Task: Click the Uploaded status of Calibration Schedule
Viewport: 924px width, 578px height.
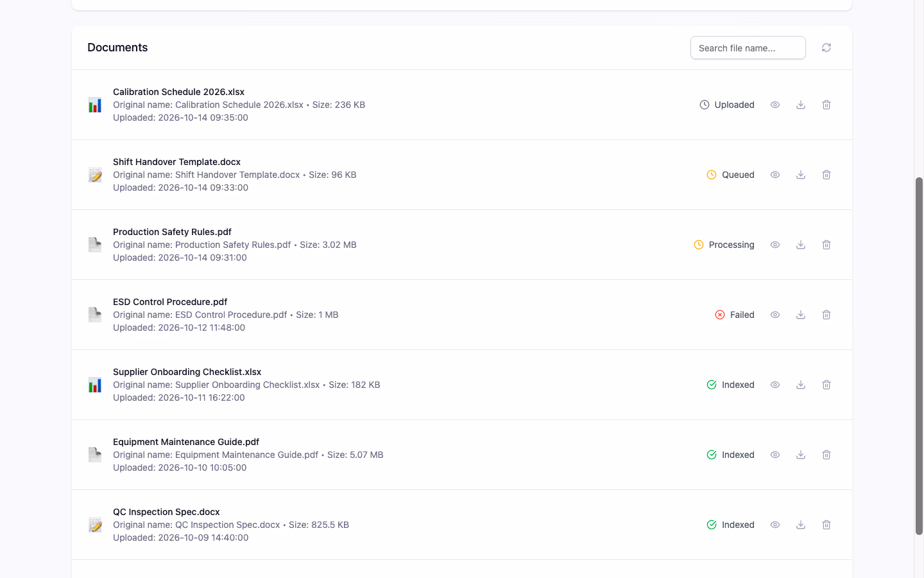Action: tap(727, 105)
